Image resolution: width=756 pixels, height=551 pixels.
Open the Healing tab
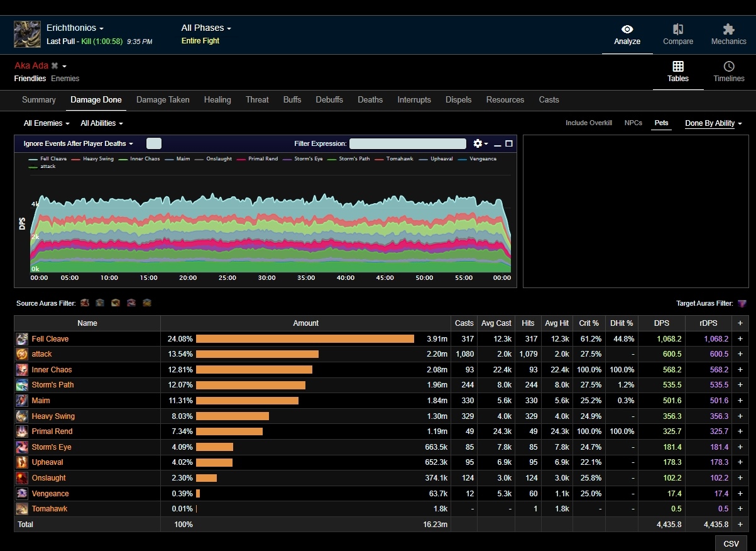coord(217,100)
